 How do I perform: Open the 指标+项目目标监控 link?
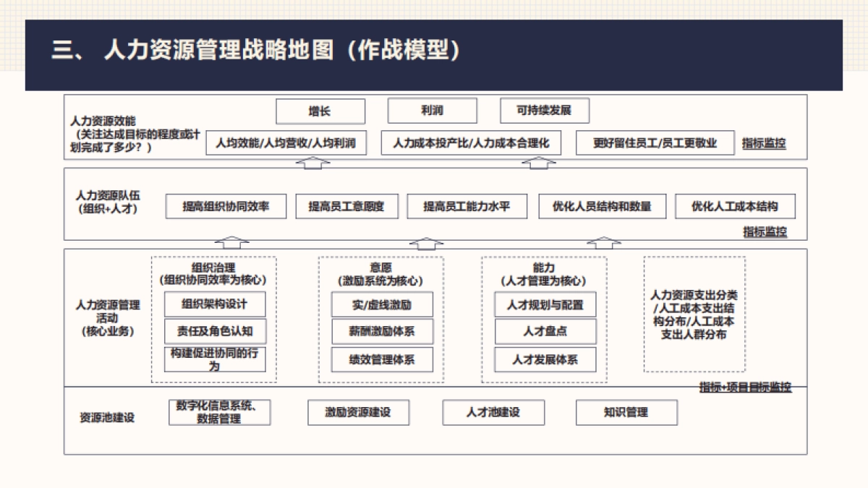click(x=744, y=388)
